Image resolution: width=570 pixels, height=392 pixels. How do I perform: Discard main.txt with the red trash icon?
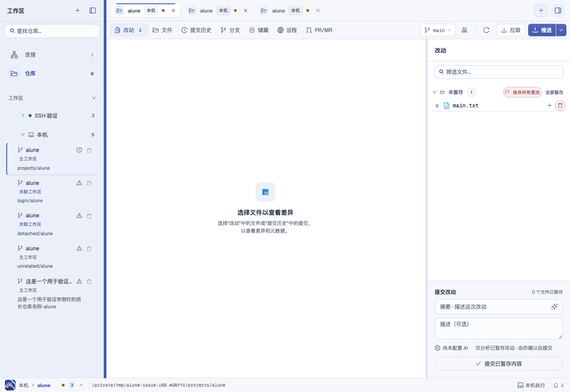560,106
